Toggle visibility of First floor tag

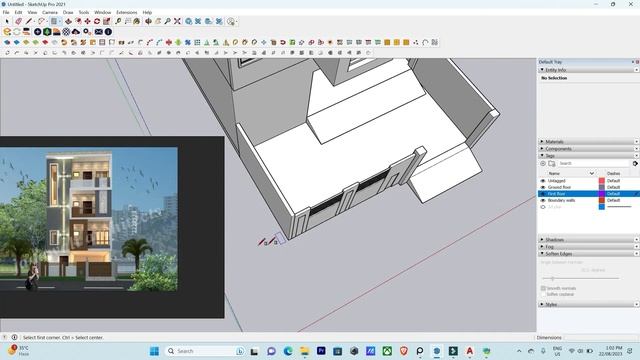(x=543, y=193)
